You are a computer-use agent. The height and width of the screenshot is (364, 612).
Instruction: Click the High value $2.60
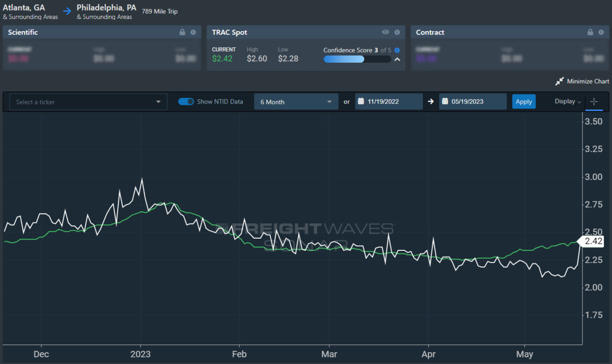click(x=257, y=59)
